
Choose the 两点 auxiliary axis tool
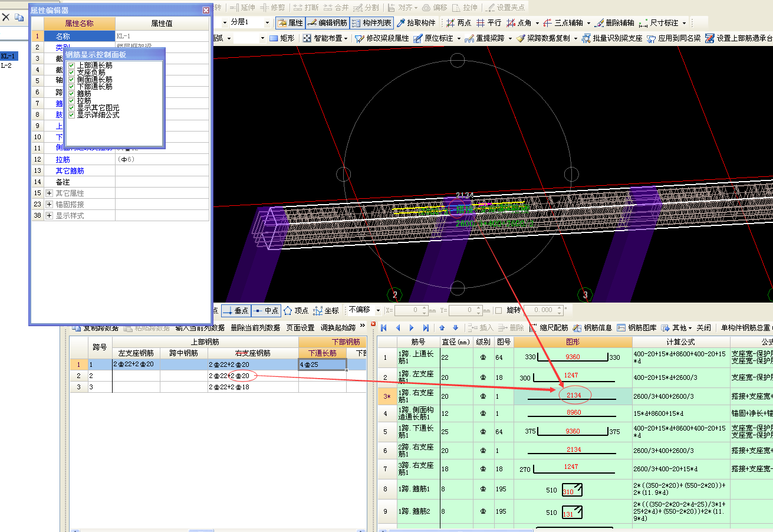coord(459,23)
